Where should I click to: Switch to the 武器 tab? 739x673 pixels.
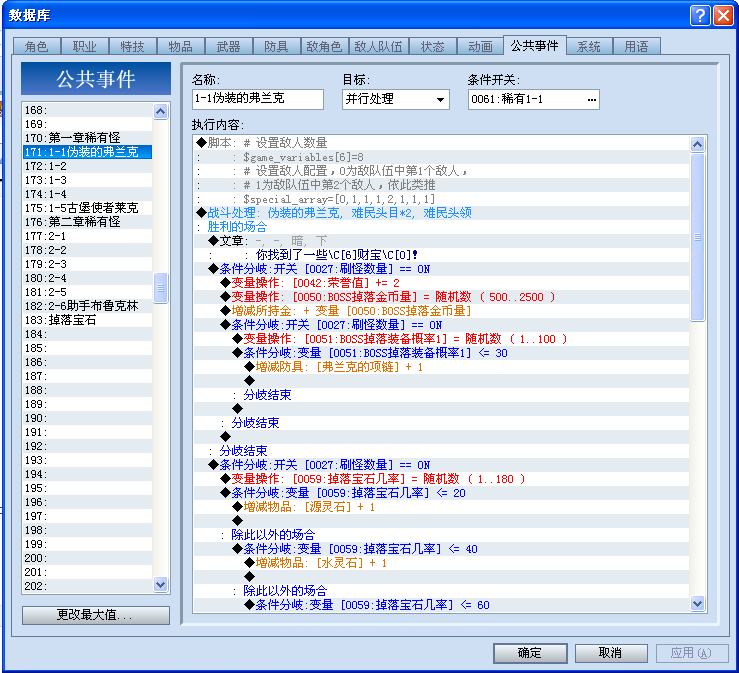(x=228, y=46)
